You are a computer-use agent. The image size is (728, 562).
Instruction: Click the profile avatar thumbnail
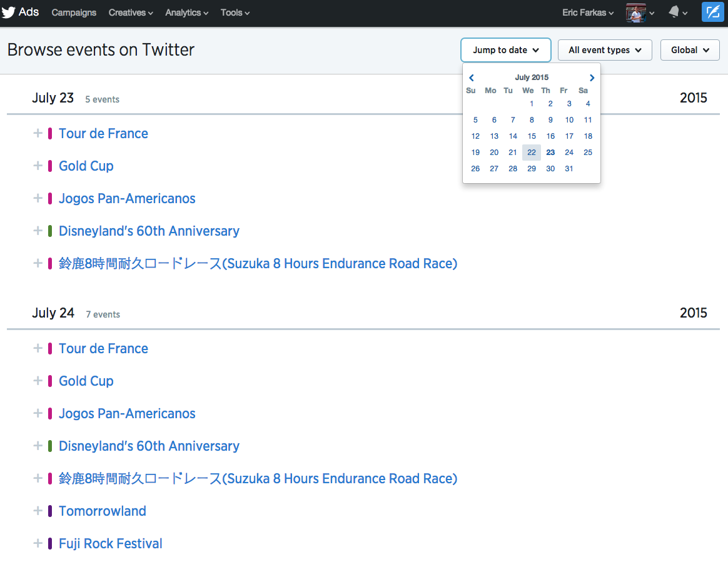pyautogui.click(x=635, y=13)
